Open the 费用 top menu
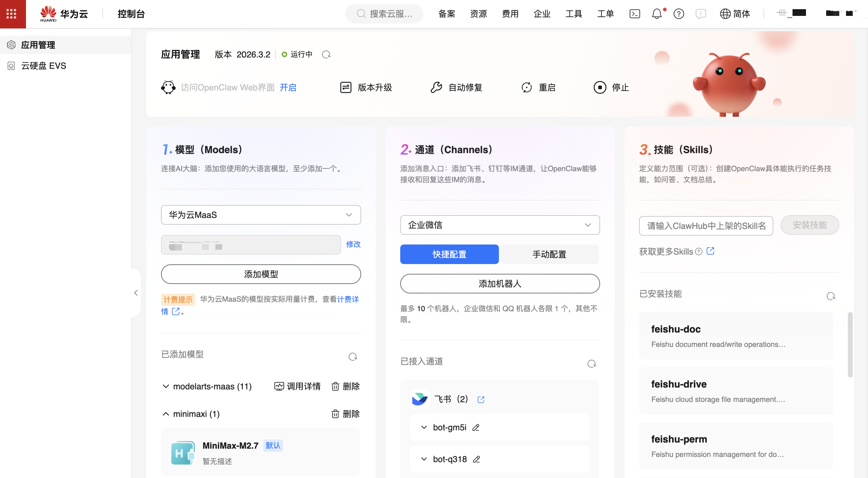This screenshot has height=478, width=868. click(510, 14)
